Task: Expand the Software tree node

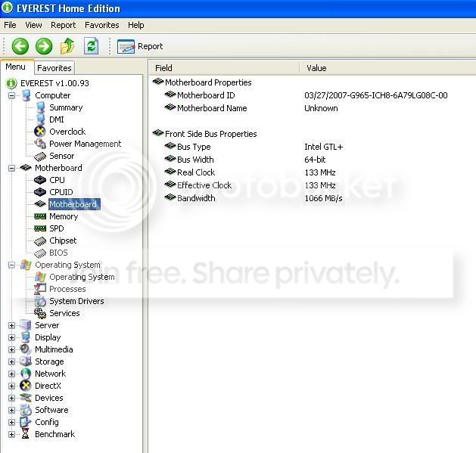Action: (11, 410)
